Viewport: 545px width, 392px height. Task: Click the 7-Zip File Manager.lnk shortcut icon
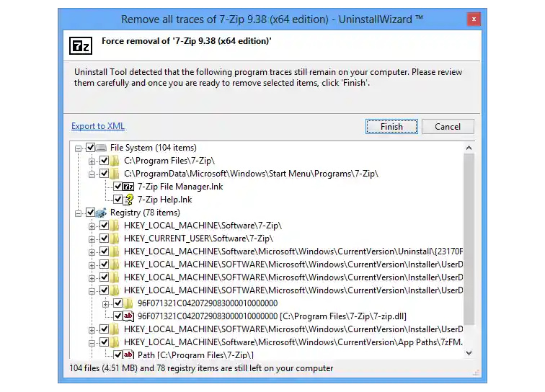[130, 187]
